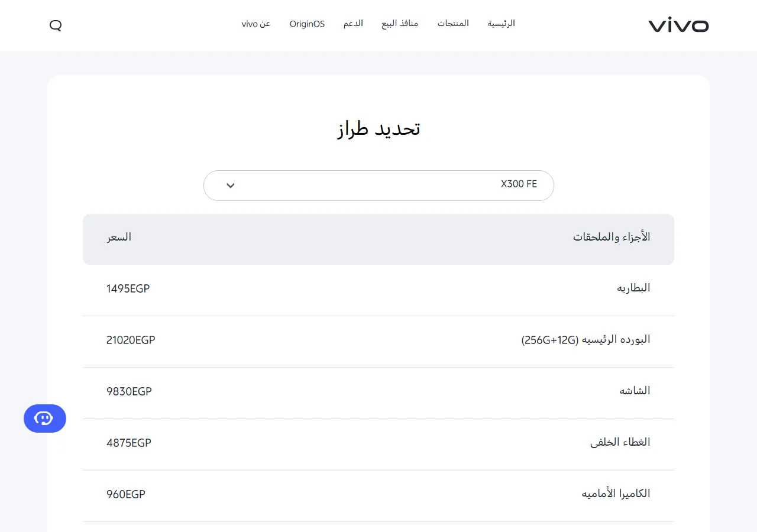
Task: Open the الدعم menu item
Action: (x=353, y=24)
